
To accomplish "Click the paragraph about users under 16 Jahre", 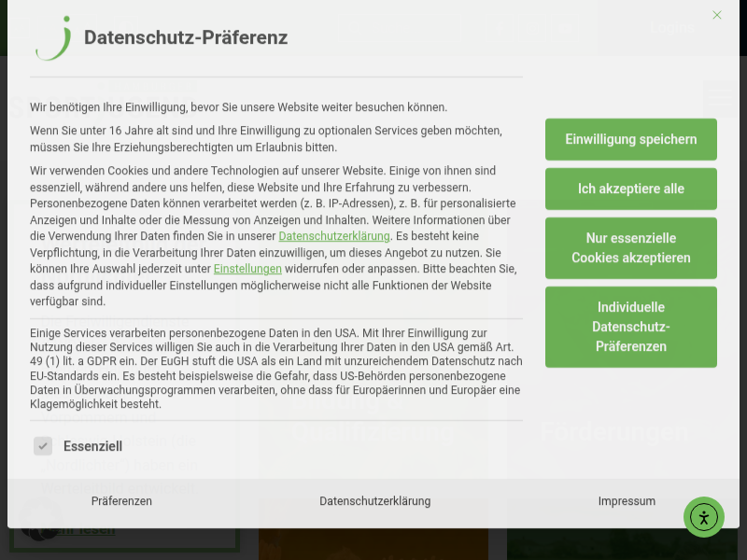I will click(x=265, y=139).
